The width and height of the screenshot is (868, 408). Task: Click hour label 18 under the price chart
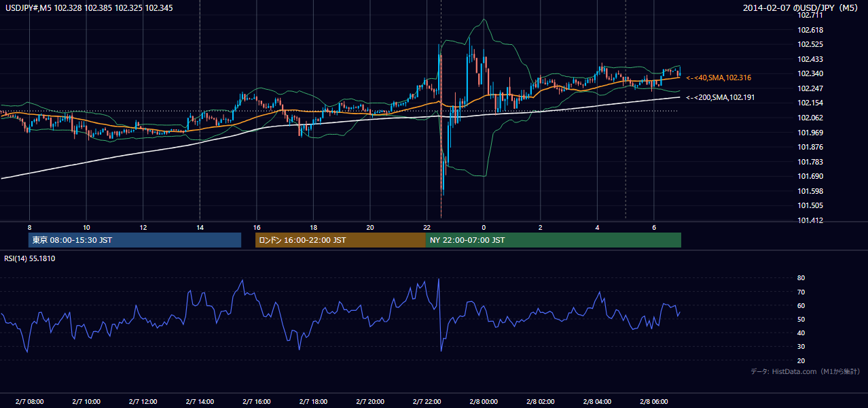[313, 226]
